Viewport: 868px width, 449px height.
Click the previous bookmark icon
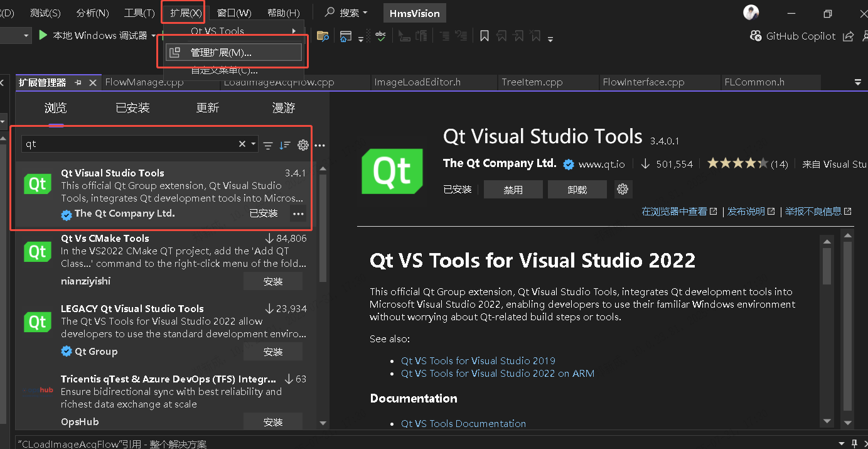[501, 36]
